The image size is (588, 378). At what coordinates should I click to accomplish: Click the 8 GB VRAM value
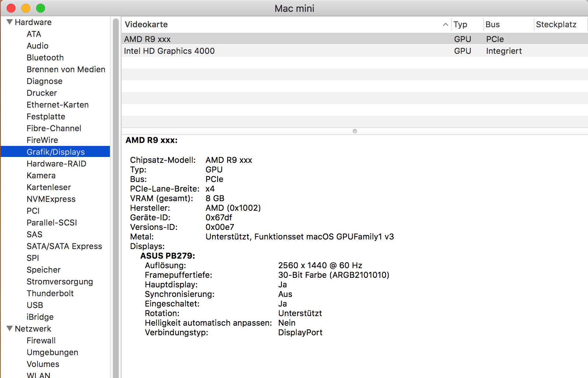(x=215, y=198)
